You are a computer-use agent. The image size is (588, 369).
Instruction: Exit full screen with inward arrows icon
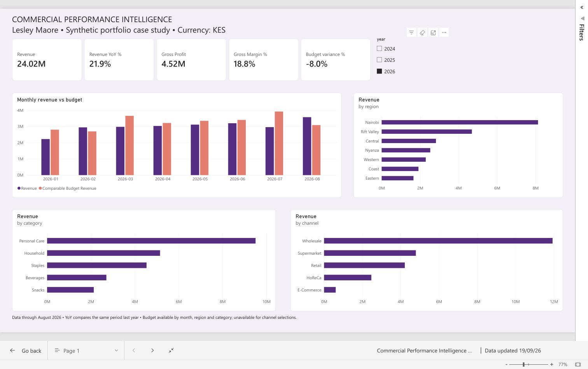171,350
